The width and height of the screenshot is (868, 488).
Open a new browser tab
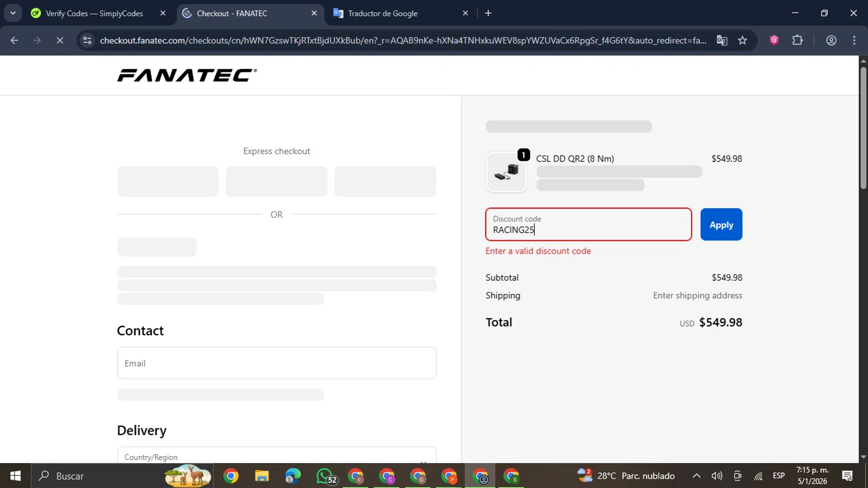click(488, 13)
